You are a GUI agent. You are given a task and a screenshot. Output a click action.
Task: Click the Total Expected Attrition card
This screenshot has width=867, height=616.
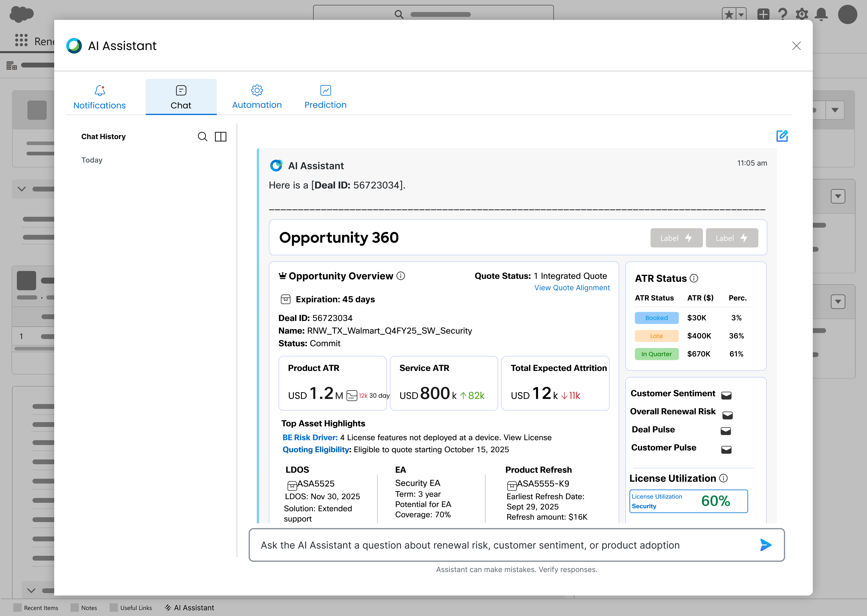pos(555,383)
